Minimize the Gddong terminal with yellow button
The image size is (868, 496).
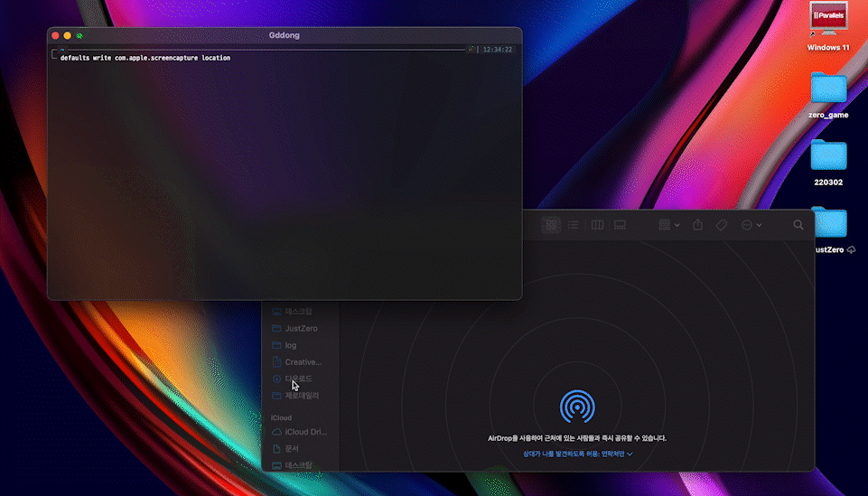[x=68, y=35]
